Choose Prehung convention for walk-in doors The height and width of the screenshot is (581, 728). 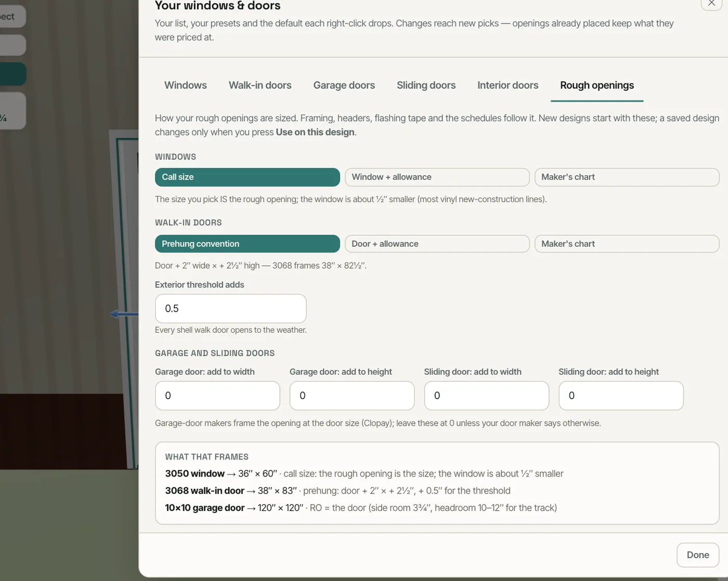point(248,244)
